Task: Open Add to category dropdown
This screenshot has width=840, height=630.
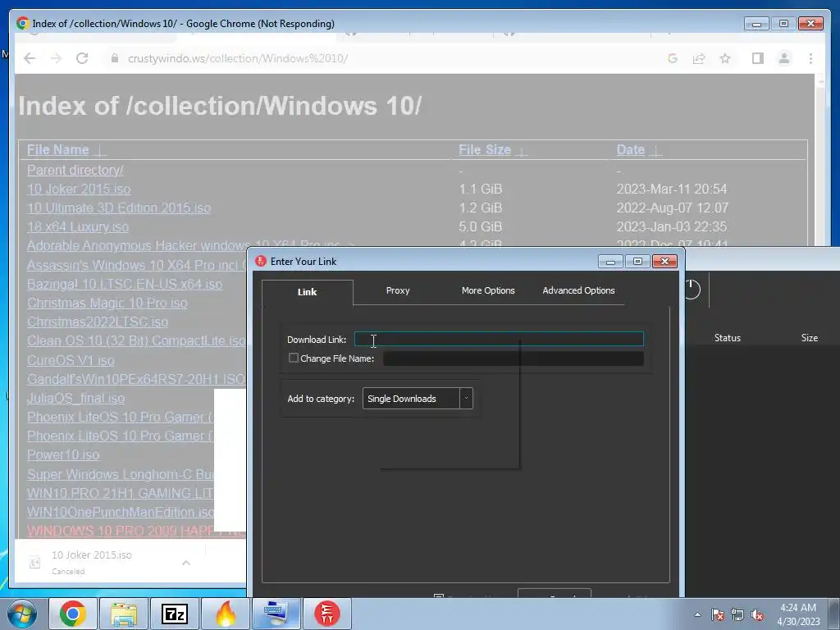Action: point(418,399)
